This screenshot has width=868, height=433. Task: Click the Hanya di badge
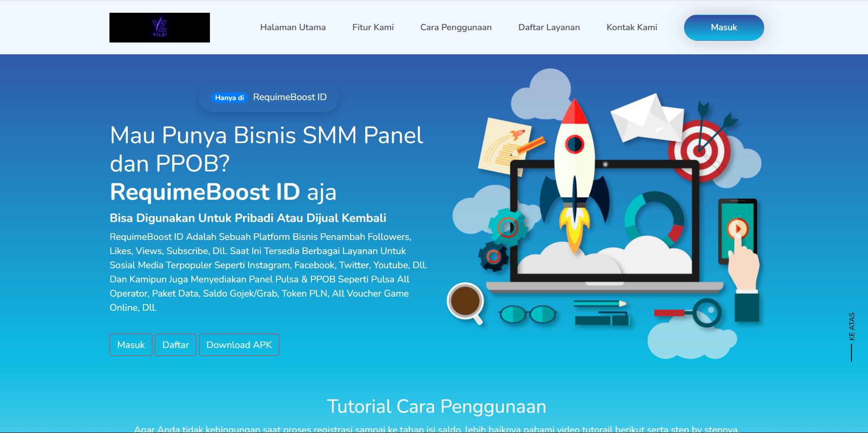[x=229, y=98]
